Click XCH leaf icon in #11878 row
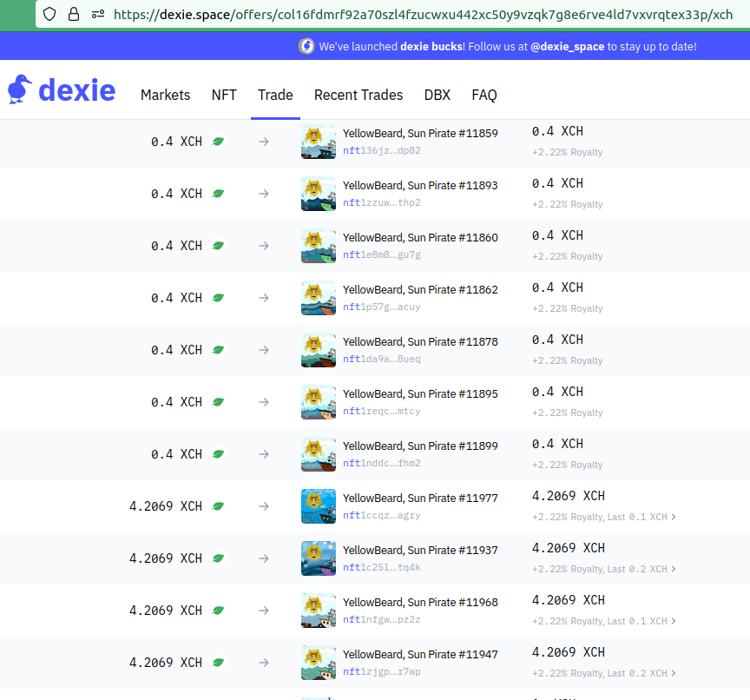 218,350
